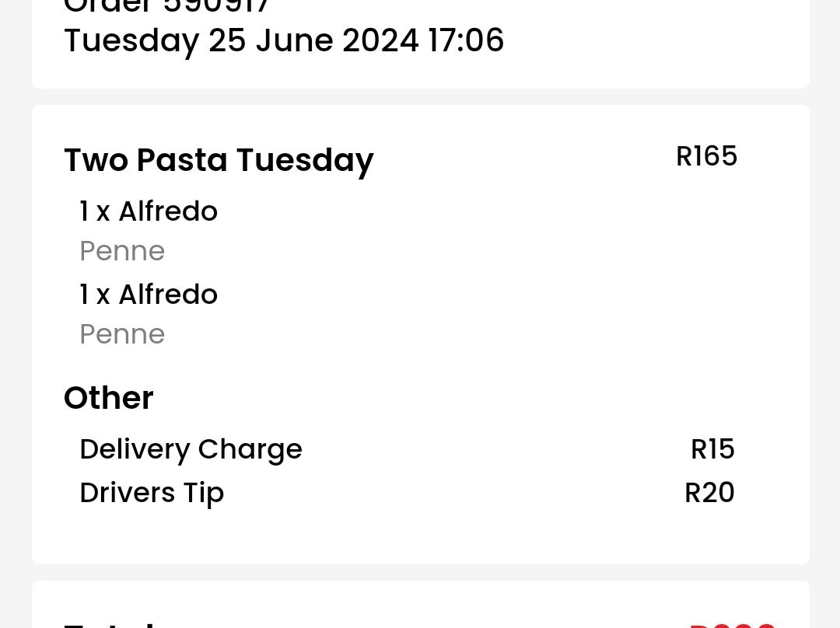840x628 pixels.
Task: Click the 17:06 order time
Action: [x=466, y=40]
